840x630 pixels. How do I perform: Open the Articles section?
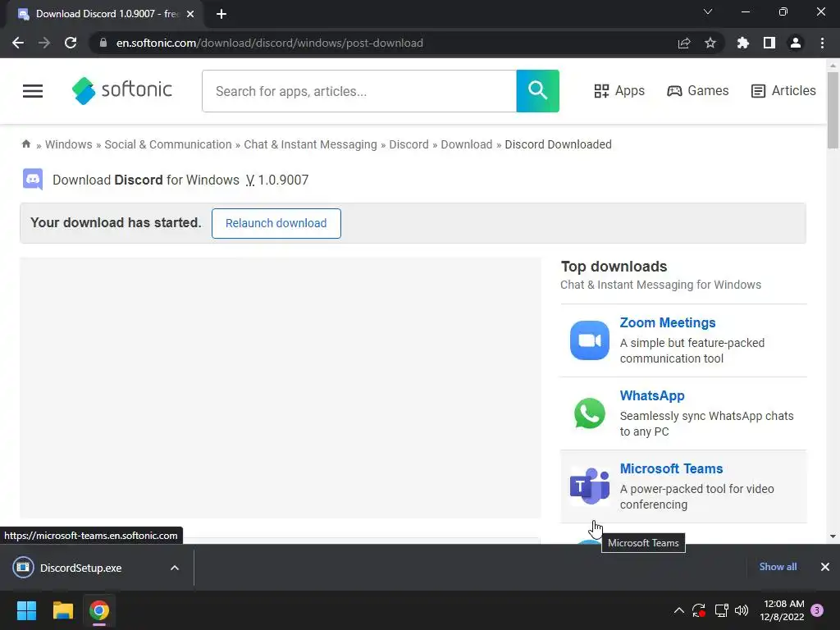pyautogui.click(x=783, y=90)
